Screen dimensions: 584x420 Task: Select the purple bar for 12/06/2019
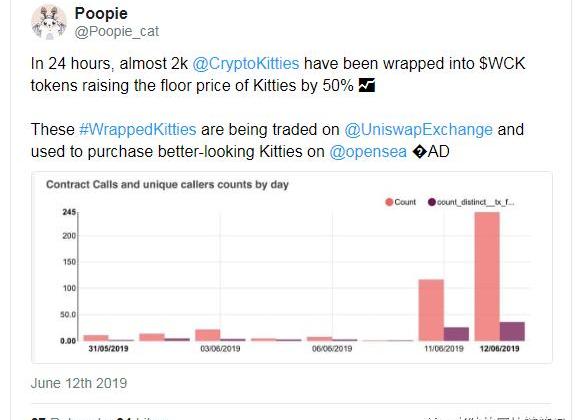coord(512,331)
